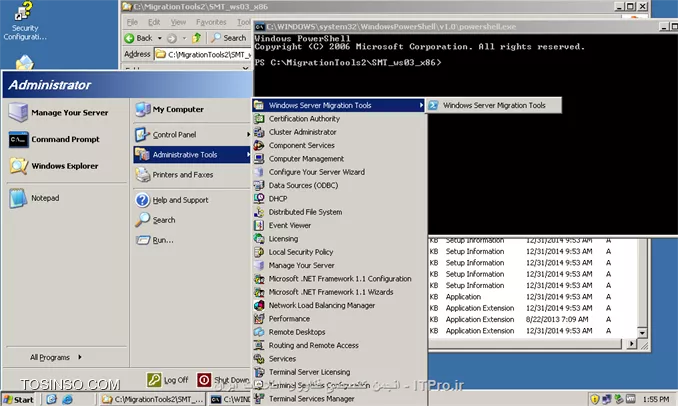Click security shield tray icon
This screenshot has height=406, width=678.
tap(595, 399)
